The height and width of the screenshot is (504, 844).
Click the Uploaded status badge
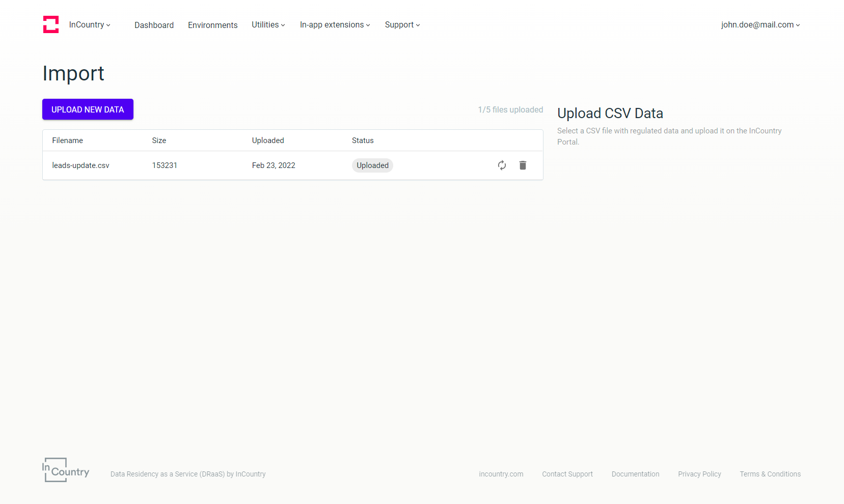pos(372,165)
